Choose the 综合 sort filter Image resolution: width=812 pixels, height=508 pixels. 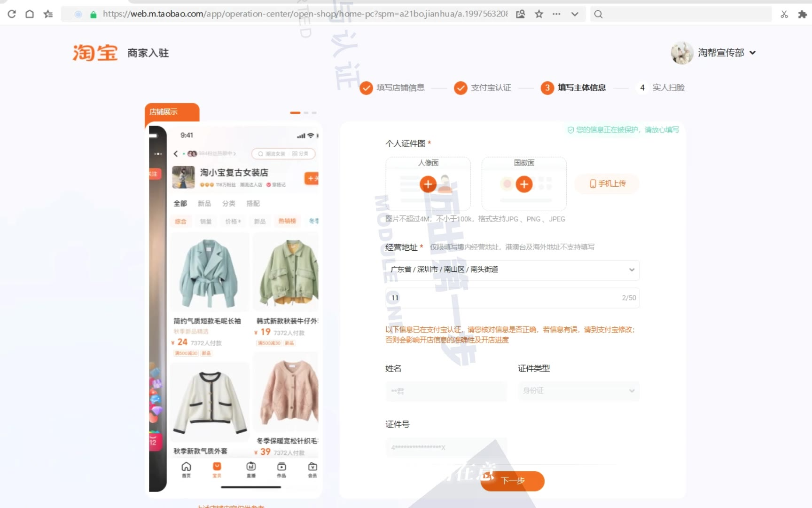[x=181, y=221]
